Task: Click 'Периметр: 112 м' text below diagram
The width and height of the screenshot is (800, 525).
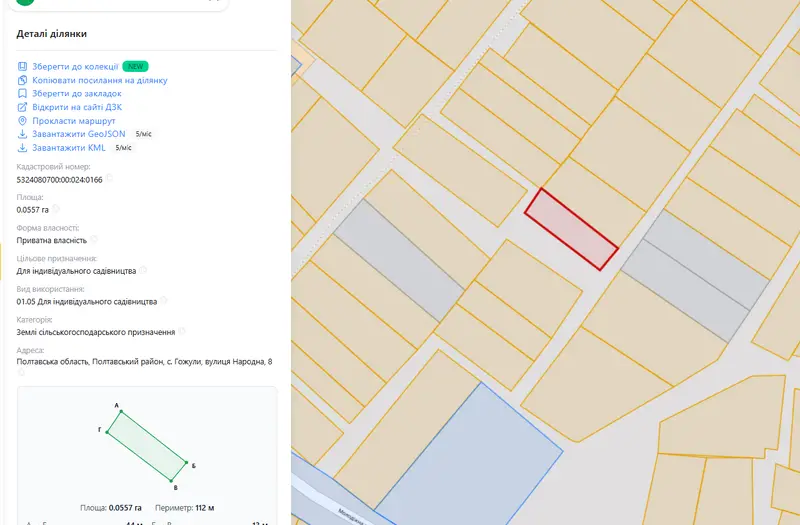Action: [185, 508]
